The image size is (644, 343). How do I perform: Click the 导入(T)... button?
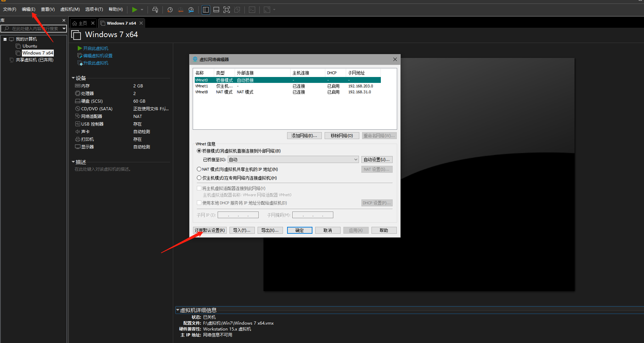(x=242, y=230)
